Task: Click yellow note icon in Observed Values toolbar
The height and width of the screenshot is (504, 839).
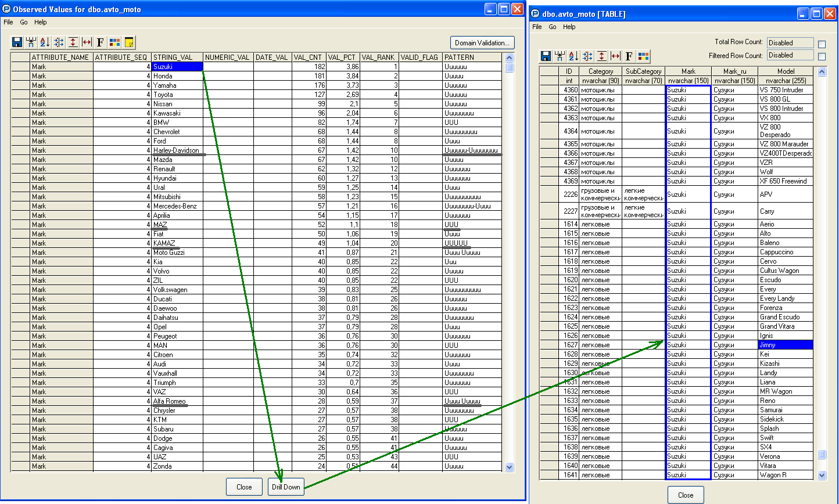Action: pyautogui.click(x=129, y=42)
